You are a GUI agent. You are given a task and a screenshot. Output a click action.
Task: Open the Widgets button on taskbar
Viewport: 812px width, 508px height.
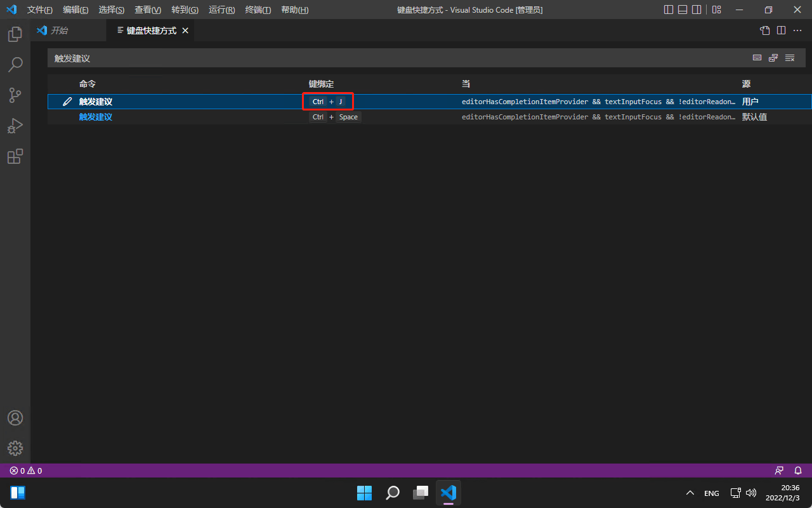pyautogui.click(x=18, y=493)
